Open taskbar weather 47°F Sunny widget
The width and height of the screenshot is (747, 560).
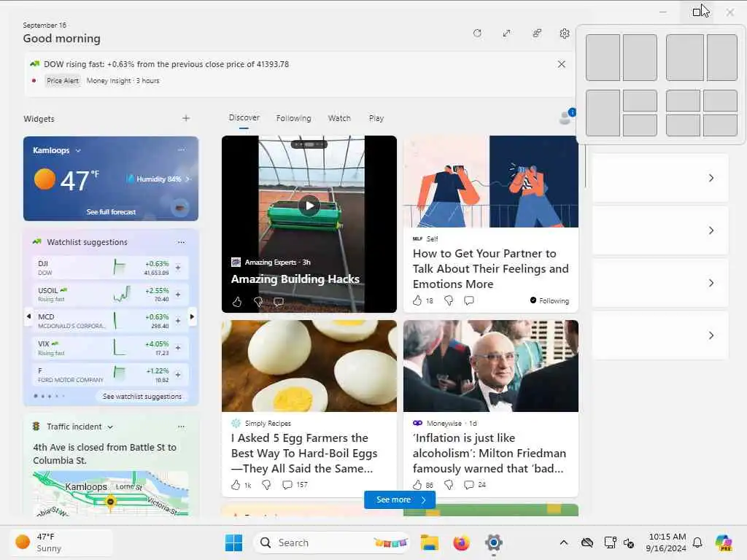pos(61,542)
